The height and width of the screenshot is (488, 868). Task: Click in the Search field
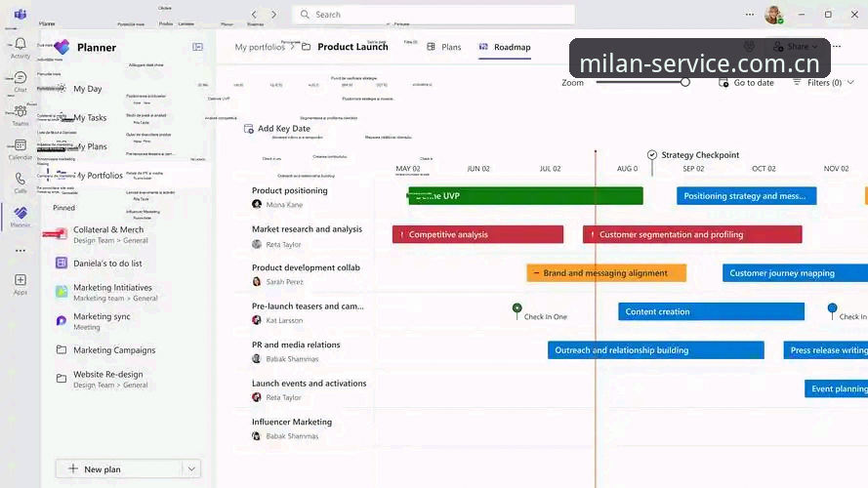tap(434, 15)
